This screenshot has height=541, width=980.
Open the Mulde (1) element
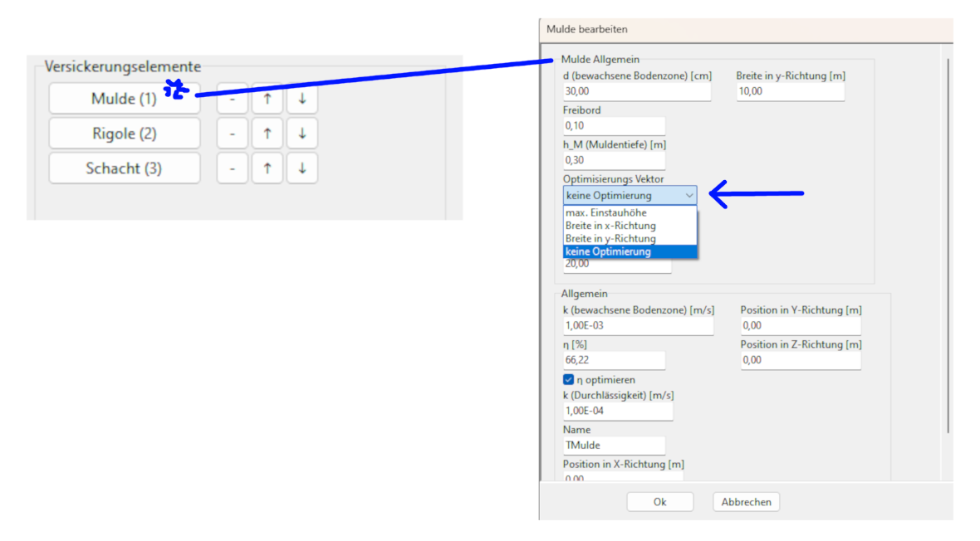[x=124, y=99]
